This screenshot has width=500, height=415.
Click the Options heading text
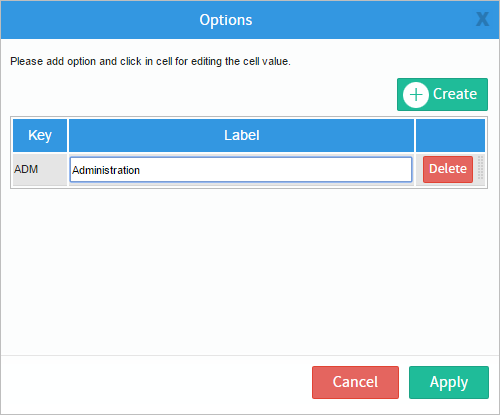click(226, 20)
